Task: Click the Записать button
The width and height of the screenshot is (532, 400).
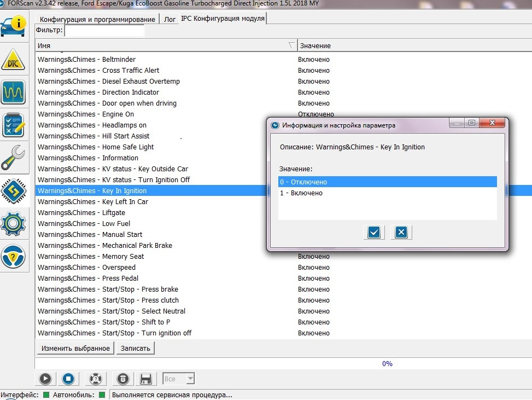Action: click(136, 348)
